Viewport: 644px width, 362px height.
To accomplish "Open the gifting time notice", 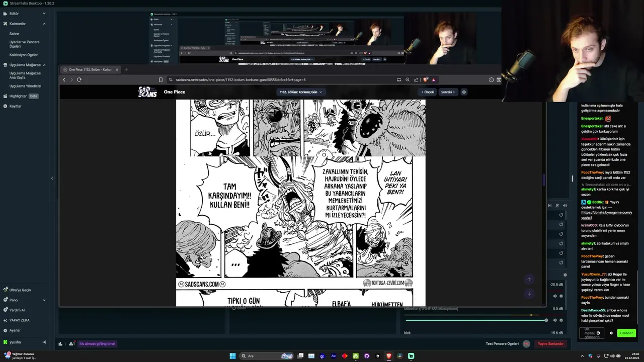I will (97, 344).
